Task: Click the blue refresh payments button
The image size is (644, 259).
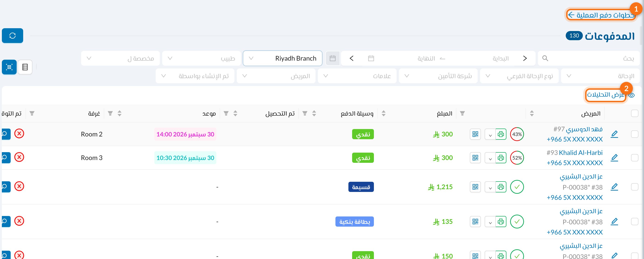Action: (13, 36)
